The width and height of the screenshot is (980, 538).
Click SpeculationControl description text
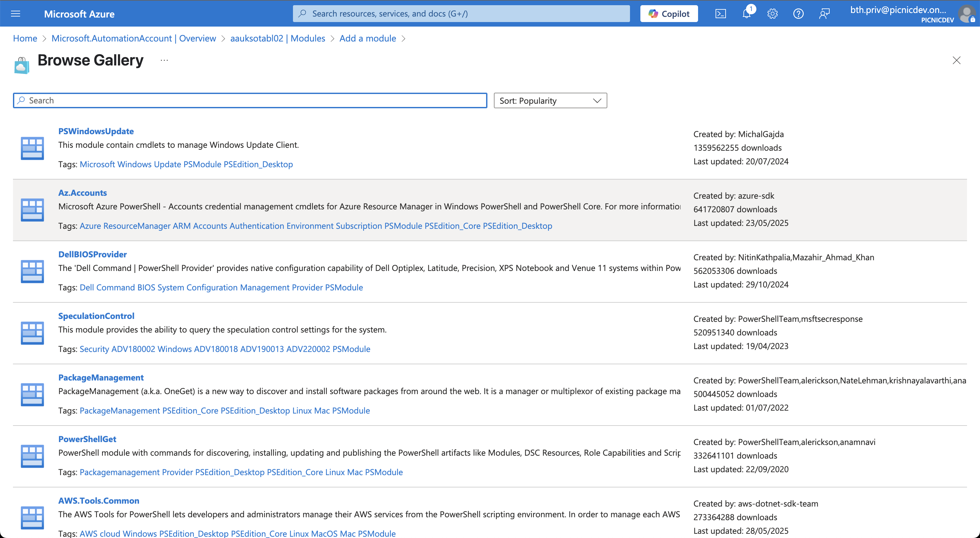(222, 330)
